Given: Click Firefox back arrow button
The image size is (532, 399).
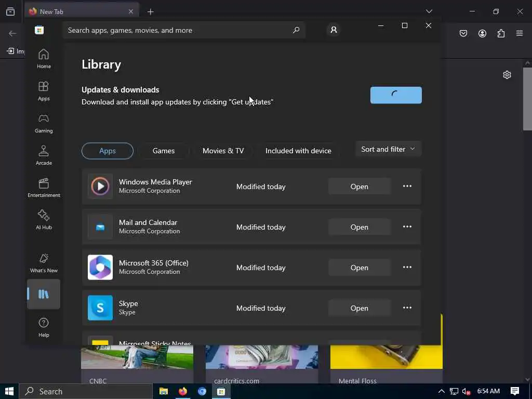Looking at the screenshot, I should click(12, 33).
